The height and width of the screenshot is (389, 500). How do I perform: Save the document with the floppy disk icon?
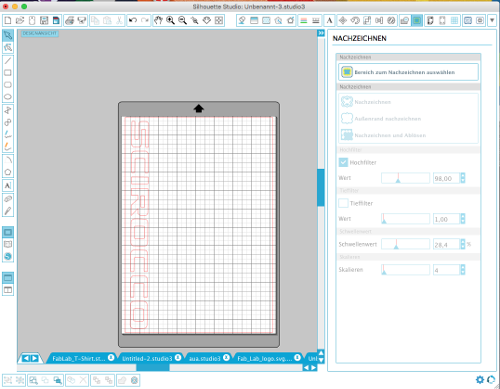tap(44, 21)
